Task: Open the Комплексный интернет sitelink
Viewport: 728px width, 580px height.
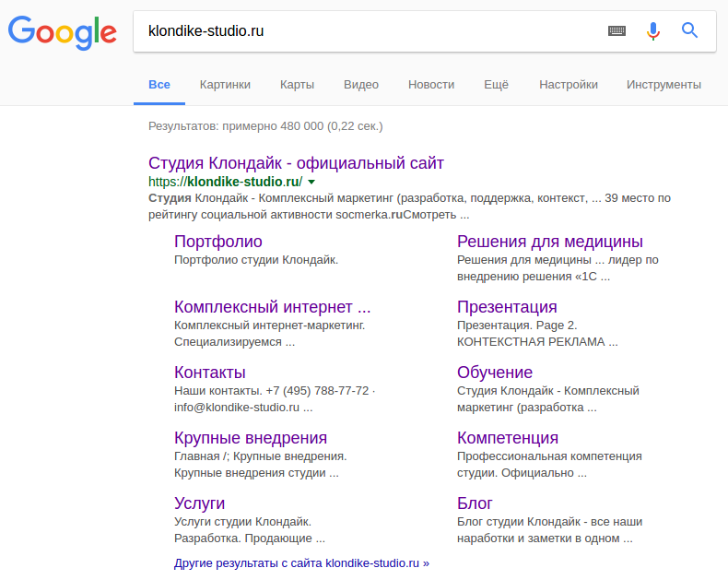Action: pos(273,307)
